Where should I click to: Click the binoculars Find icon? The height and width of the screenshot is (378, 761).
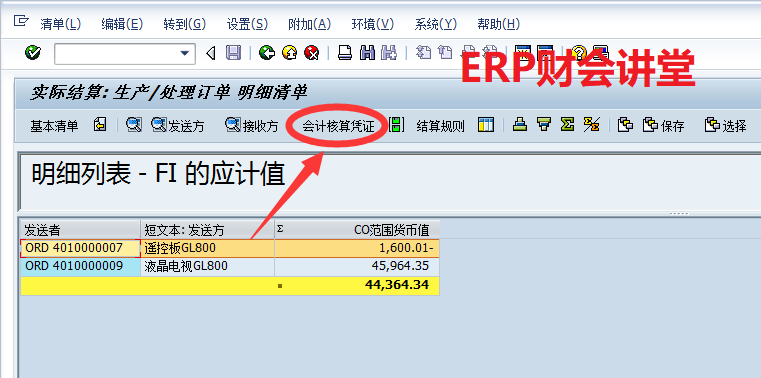[367, 52]
